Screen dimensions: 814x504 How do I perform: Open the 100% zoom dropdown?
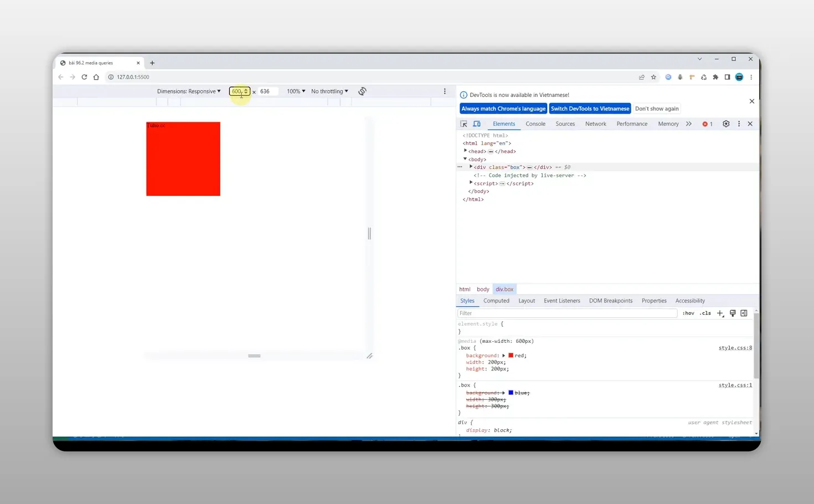click(x=296, y=91)
